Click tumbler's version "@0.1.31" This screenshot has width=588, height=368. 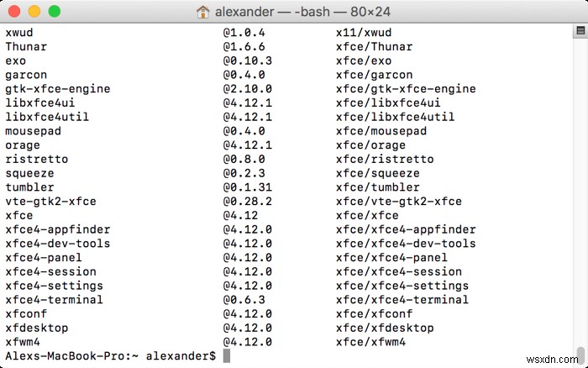[x=248, y=187]
